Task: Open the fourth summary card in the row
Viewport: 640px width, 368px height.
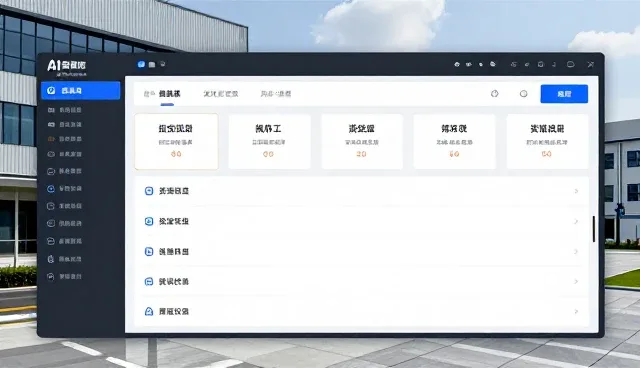Action: tap(454, 141)
